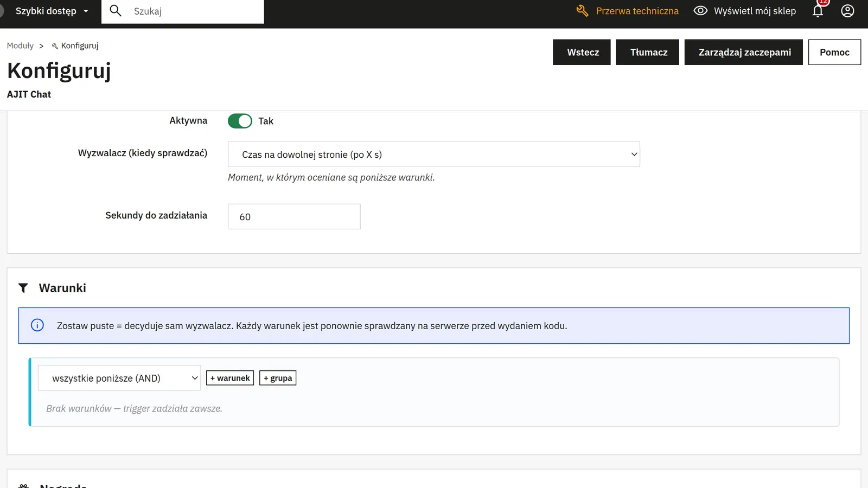The height and width of the screenshot is (488, 868).
Task: Click the Wstecz button
Action: coord(582,52)
